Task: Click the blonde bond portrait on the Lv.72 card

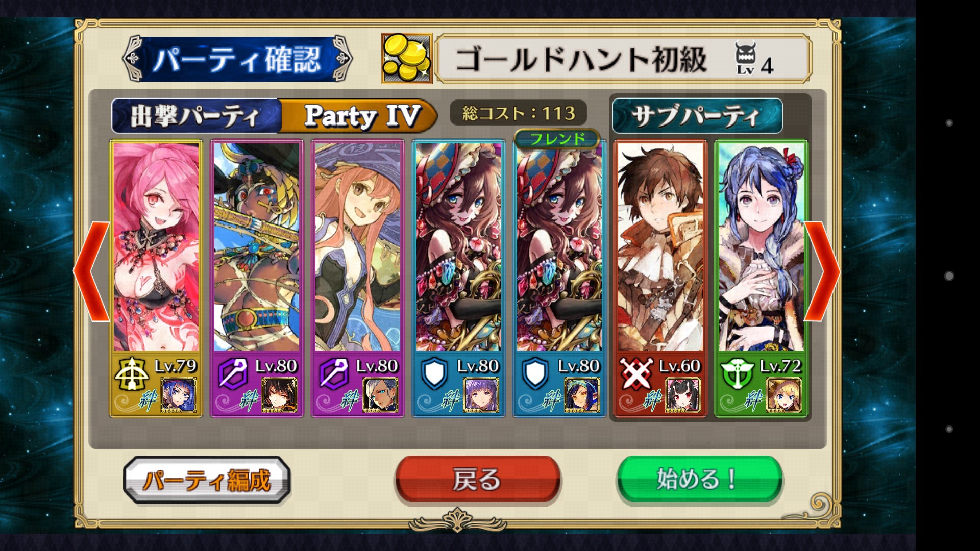Action: [x=784, y=395]
